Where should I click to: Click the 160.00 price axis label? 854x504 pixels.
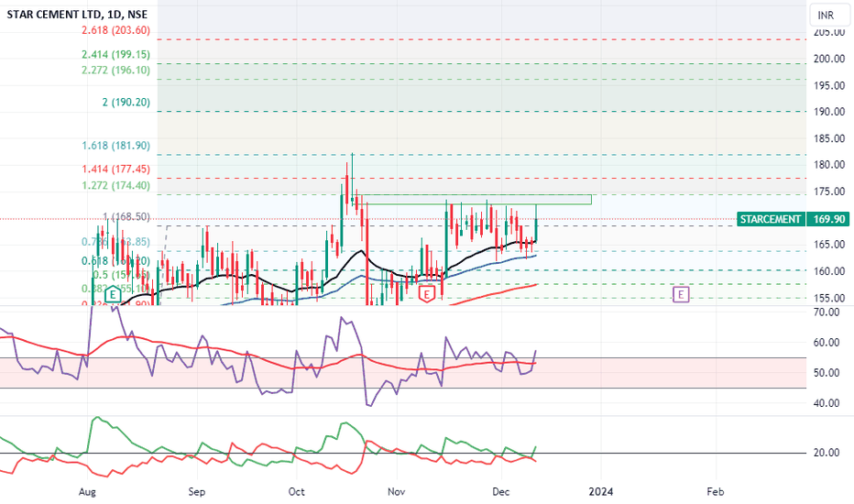coord(829,271)
